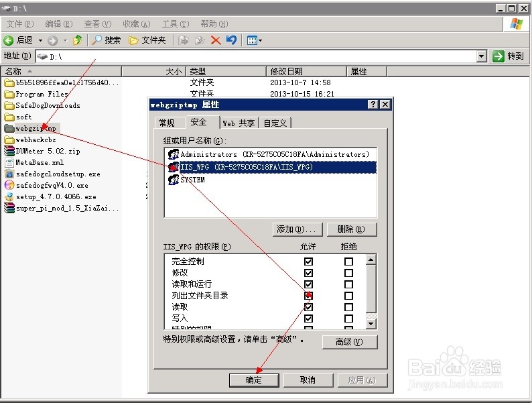Image resolution: width=532 pixels, height=403 pixels.
Task: Go up one folder level icon
Action: (x=77, y=40)
